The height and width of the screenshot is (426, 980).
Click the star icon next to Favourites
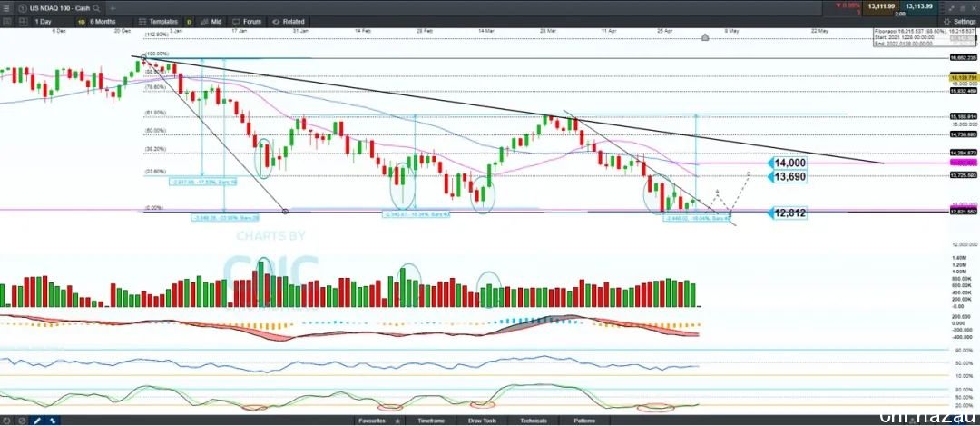[397, 421]
